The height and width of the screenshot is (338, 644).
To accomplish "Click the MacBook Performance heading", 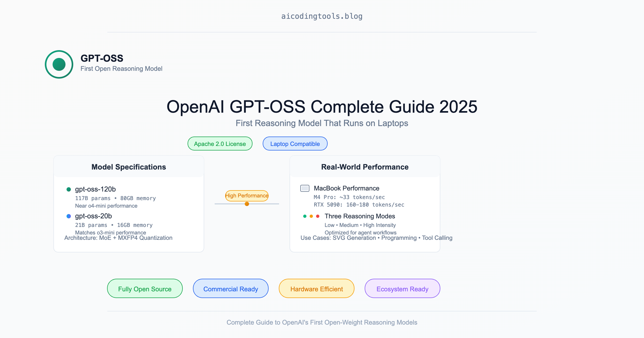I will [346, 188].
